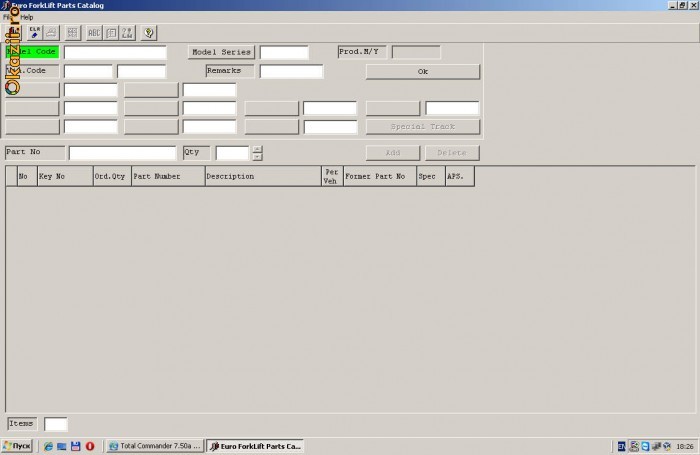The image size is (700, 455).
Task: Click the cube-shaped tray icon
Action: click(667, 446)
